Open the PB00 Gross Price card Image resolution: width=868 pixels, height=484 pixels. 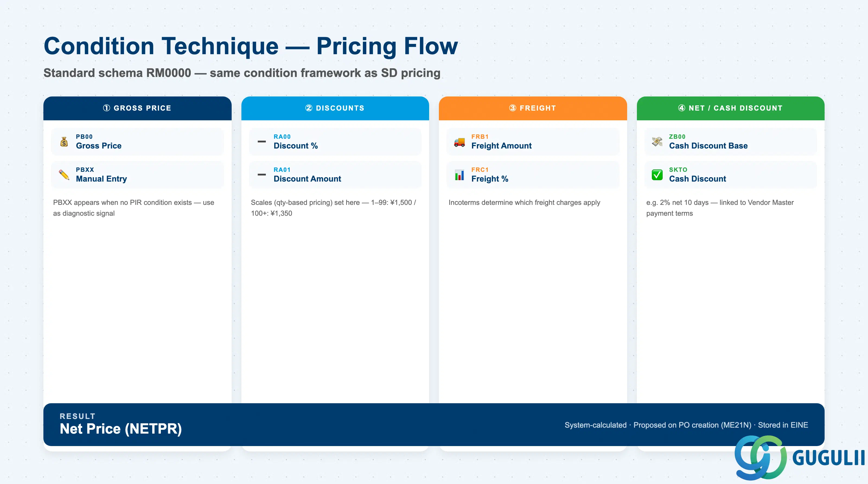click(x=138, y=142)
